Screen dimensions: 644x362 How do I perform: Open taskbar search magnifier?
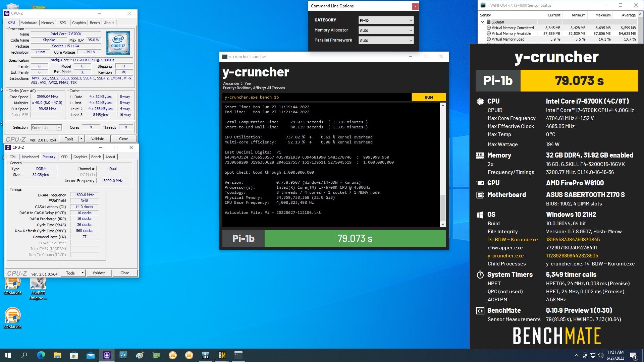(x=24, y=355)
